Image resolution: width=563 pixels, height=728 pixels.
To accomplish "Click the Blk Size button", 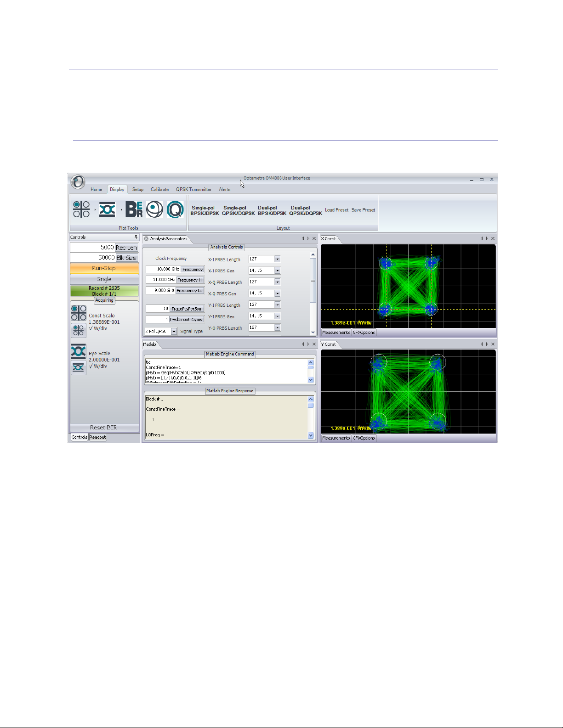I will tap(126, 258).
